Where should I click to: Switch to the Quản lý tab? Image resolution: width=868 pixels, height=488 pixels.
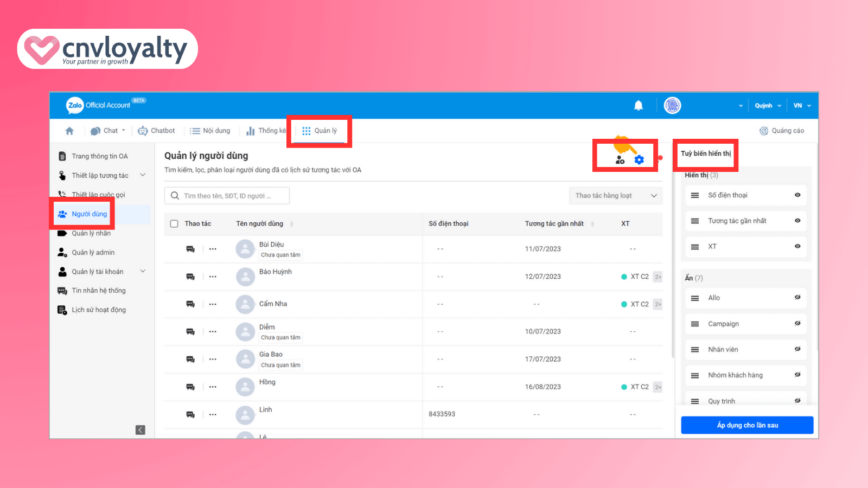coord(320,131)
